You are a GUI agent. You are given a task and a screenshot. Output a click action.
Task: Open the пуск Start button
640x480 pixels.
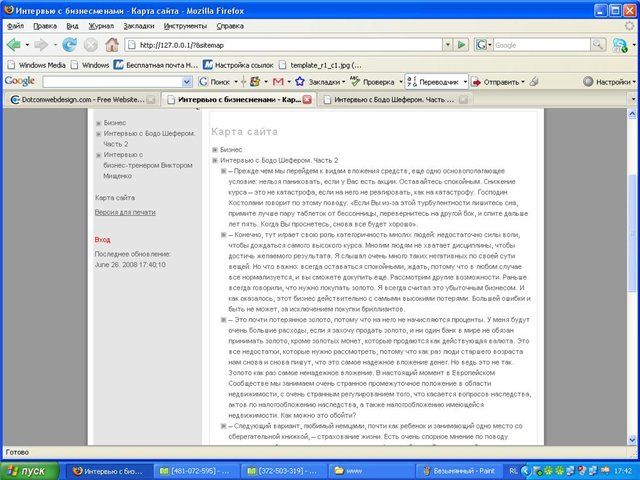point(29,471)
